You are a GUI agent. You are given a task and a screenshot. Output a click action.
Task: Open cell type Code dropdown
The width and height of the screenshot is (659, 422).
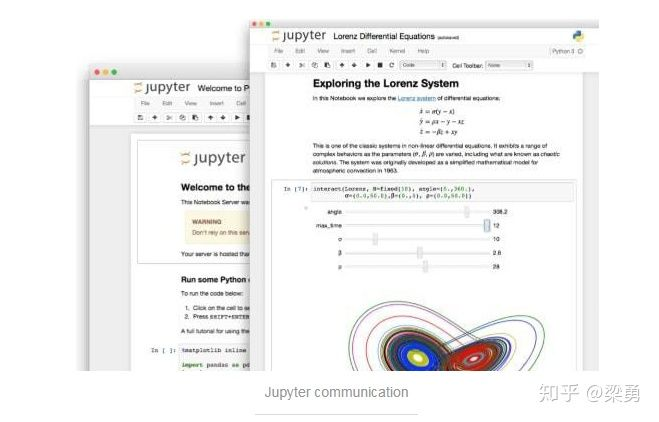[422, 65]
